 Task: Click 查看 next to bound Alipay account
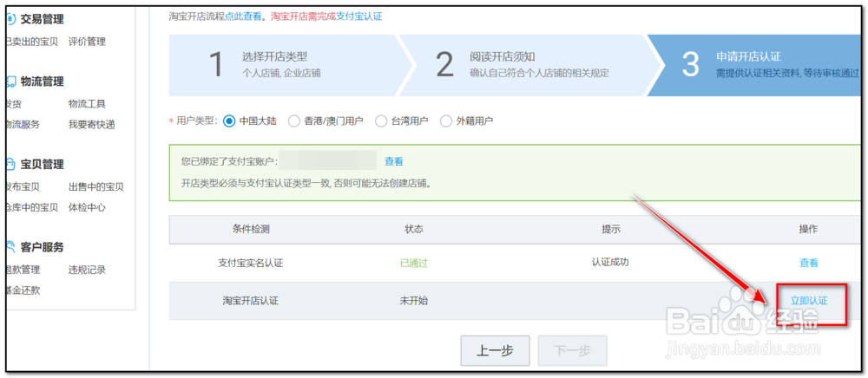[x=394, y=161]
